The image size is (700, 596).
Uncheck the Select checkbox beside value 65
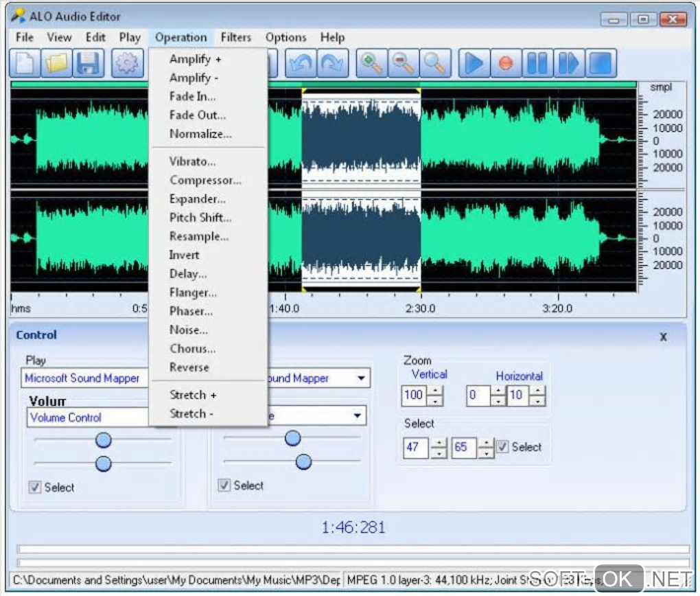[x=503, y=447]
